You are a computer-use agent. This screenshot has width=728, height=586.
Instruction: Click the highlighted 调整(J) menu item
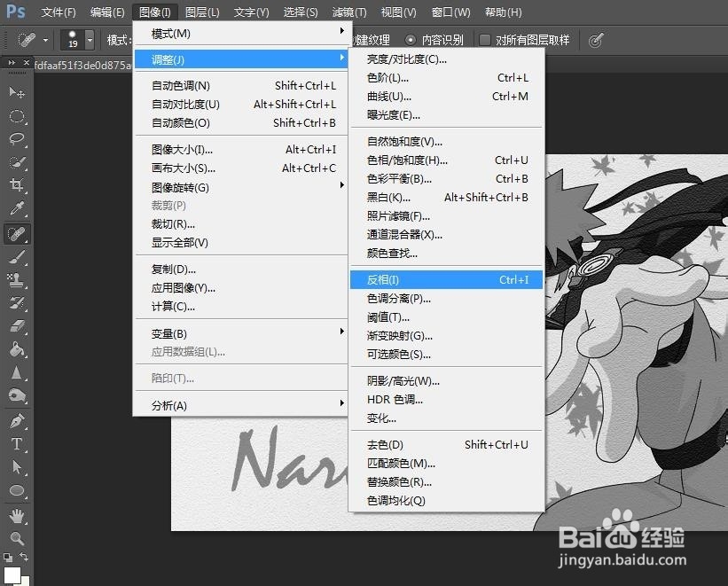(x=241, y=59)
